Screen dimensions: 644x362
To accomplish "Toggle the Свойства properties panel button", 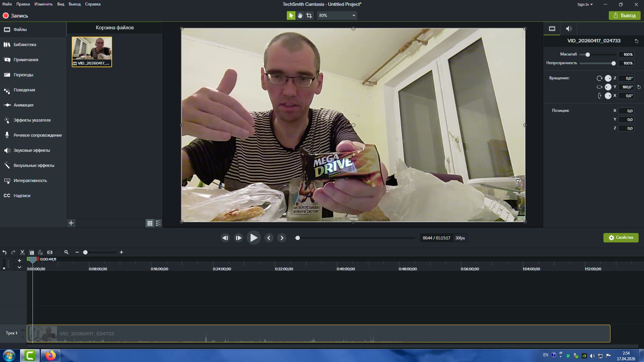I will 621,238.
